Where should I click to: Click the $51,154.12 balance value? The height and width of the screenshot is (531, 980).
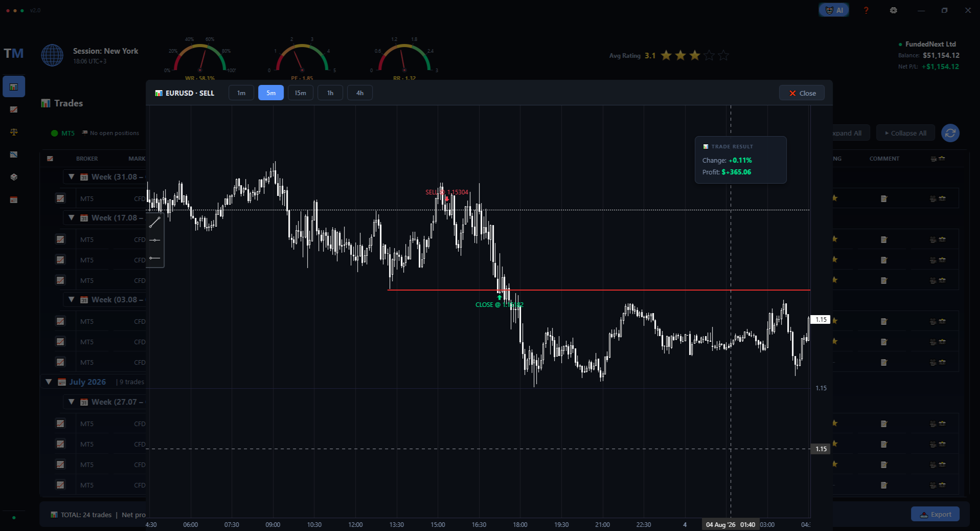[941, 55]
